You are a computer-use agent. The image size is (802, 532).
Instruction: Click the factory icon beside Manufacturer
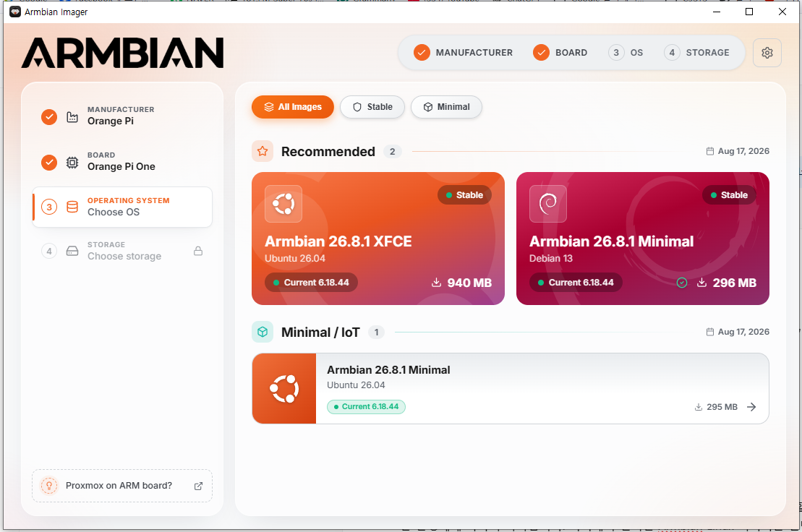72,117
